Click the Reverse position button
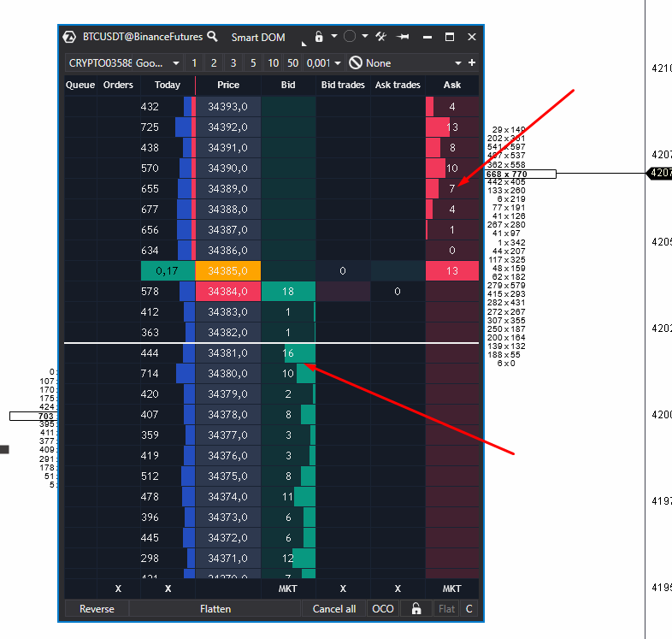 pyautogui.click(x=97, y=608)
